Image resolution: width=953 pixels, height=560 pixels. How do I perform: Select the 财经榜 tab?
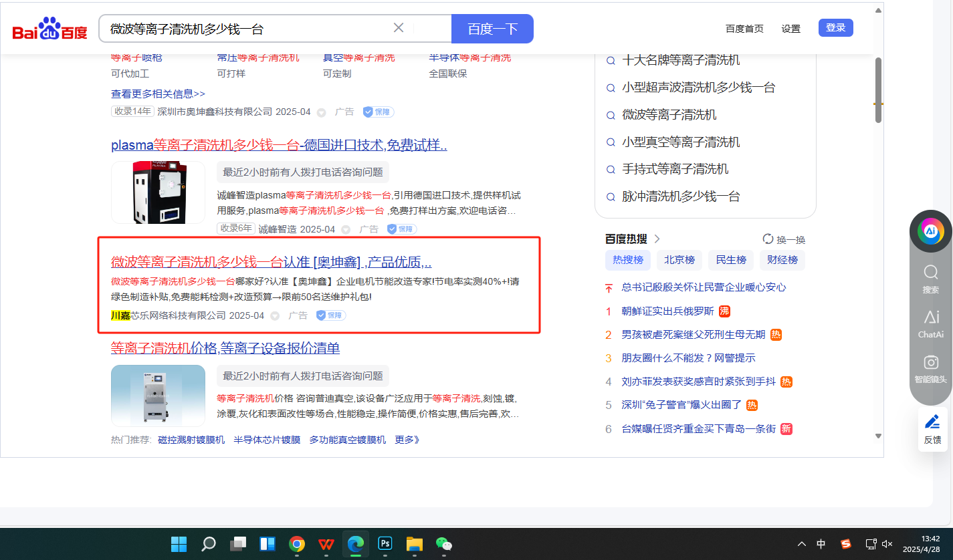(x=782, y=260)
